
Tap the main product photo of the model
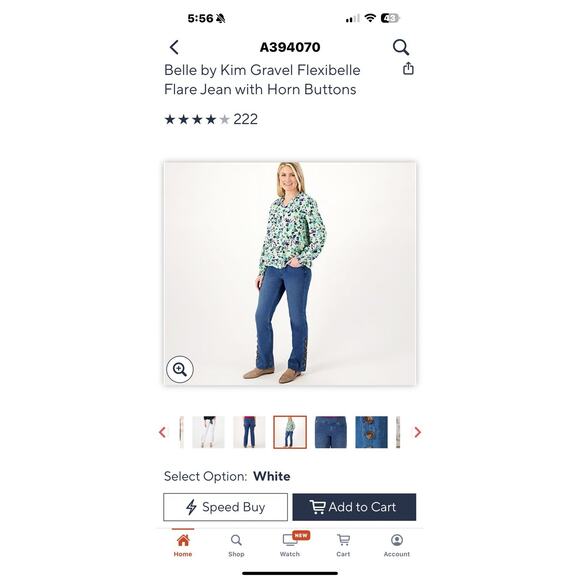290,273
